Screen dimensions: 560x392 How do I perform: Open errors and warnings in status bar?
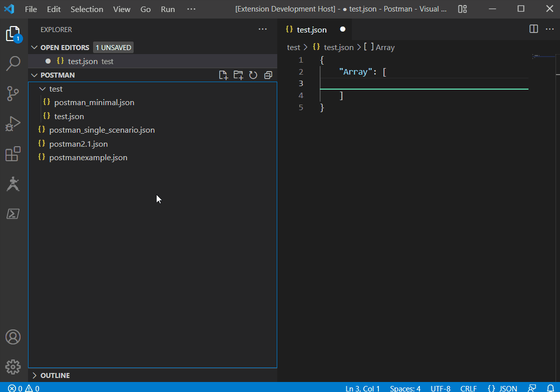(x=24, y=388)
